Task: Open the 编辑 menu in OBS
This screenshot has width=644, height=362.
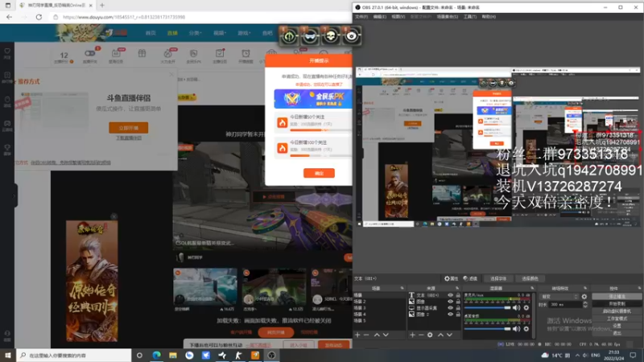Action: pos(379,17)
